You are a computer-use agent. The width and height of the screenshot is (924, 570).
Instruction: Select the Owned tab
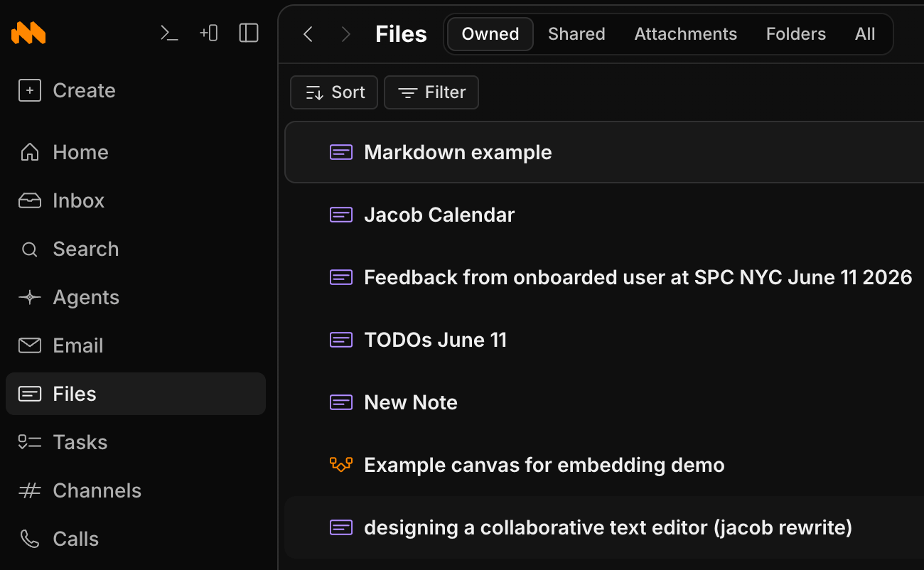pyautogui.click(x=490, y=34)
